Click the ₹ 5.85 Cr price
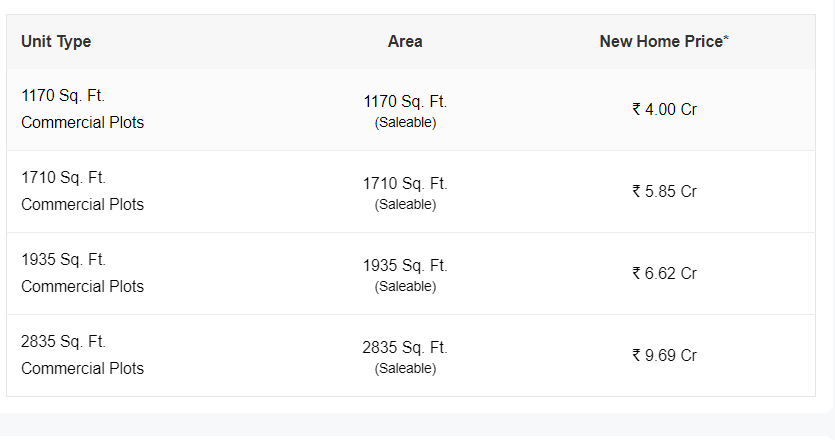Image resolution: width=835 pixels, height=440 pixels. click(665, 192)
